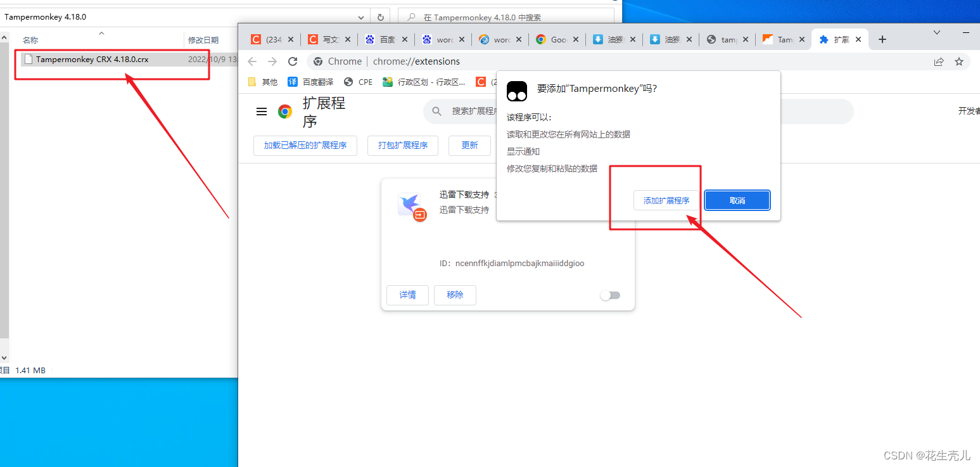This screenshot has height=467, width=980.
Task: Open the 其他 bookmarks folder
Action: 263,82
